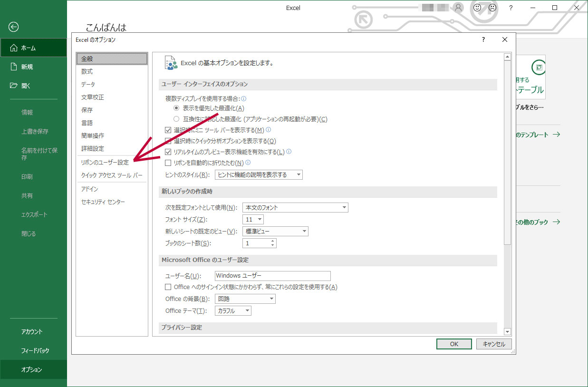Image resolution: width=588 pixels, height=387 pixels.
Task: Click info icon beside ミニ ツール バー option
Action: (x=268, y=129)
